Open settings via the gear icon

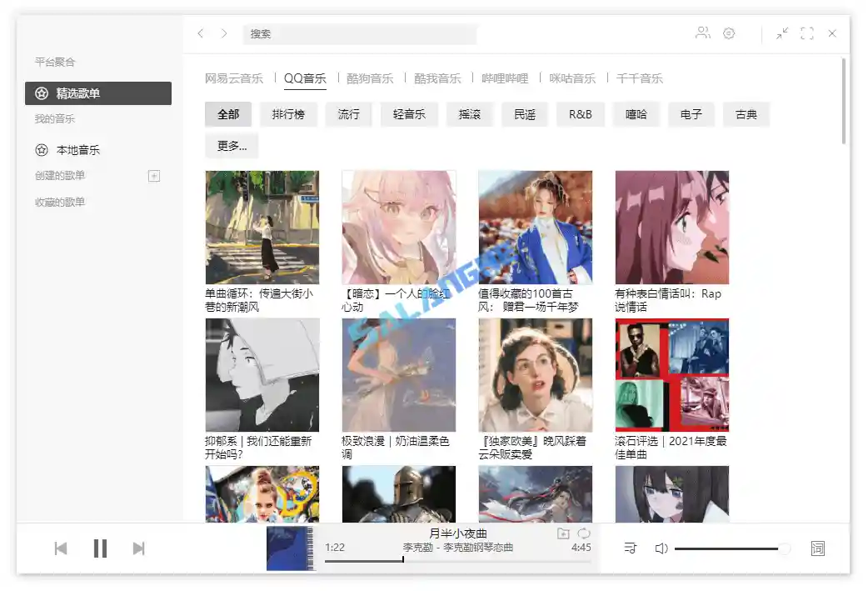(x=729, y=33)
